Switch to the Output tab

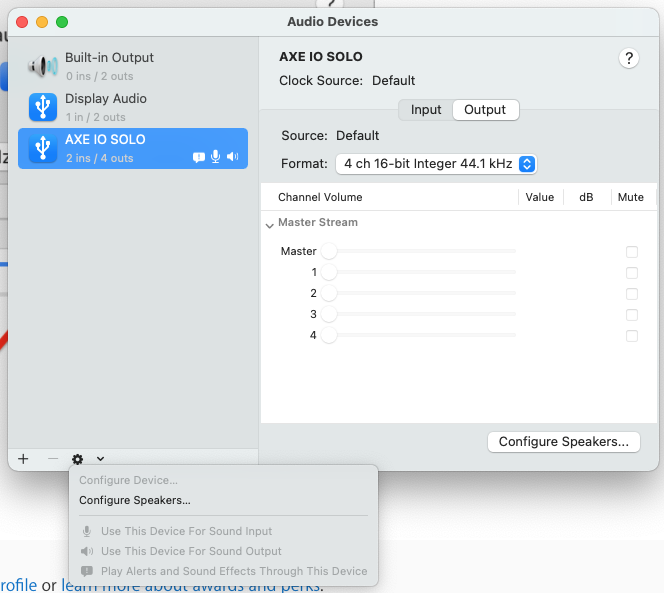(x=485, y=110)
